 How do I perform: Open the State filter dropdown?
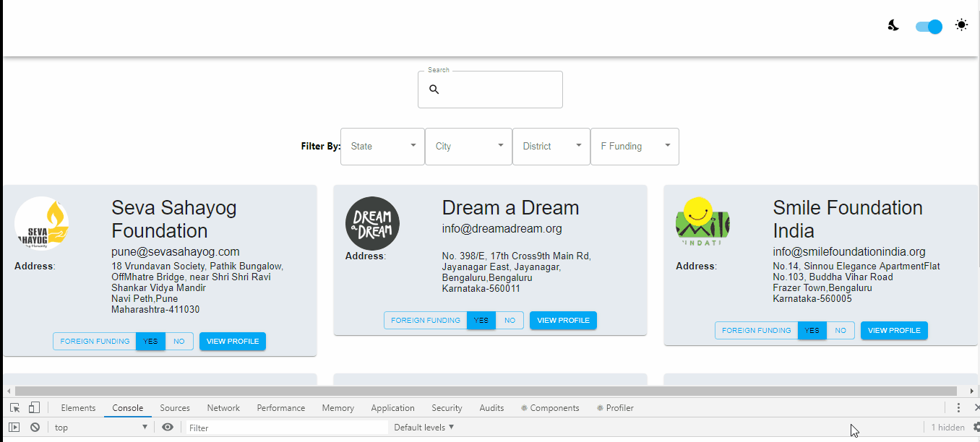382,146
